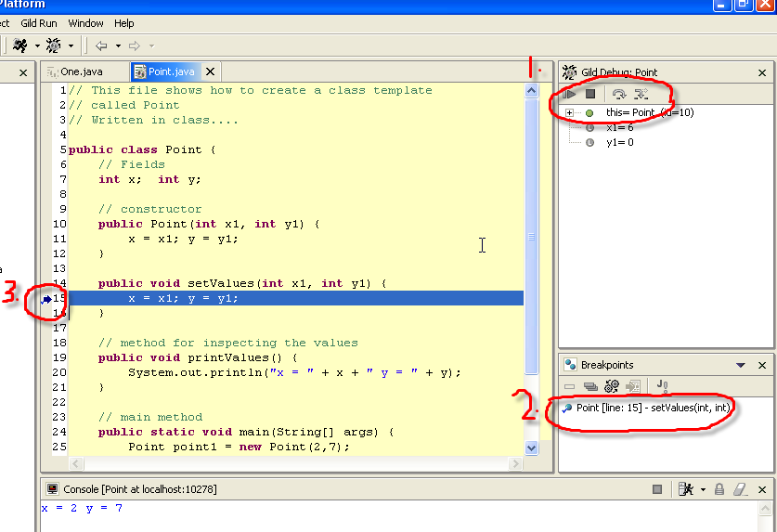Click the Step Into debug icon
Viewport: 777px width, 532px height.
641,94
